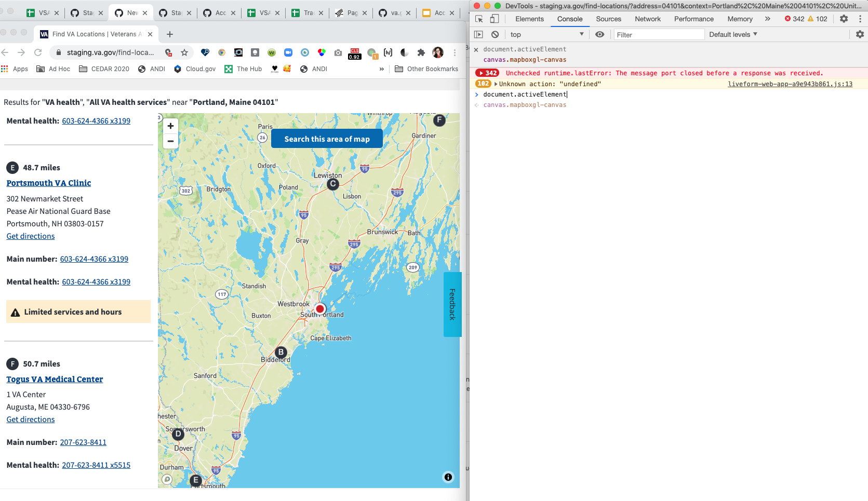Open a new tab with plus button

tap(170, 34)
